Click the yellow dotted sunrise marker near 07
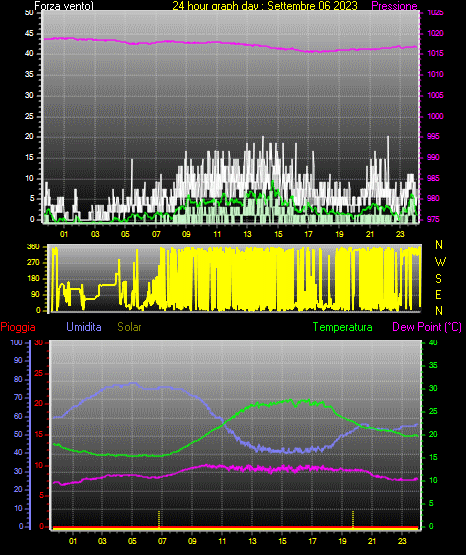 point(159,519)
